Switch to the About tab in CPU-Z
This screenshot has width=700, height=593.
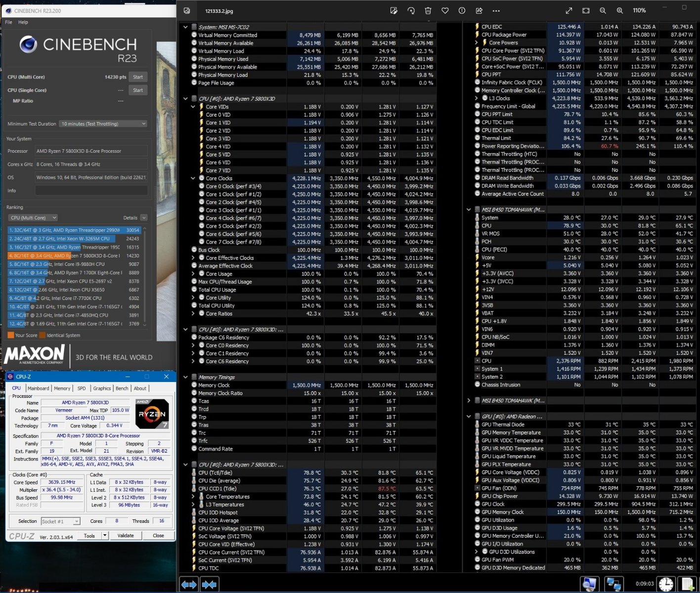[x=140, y=388]
